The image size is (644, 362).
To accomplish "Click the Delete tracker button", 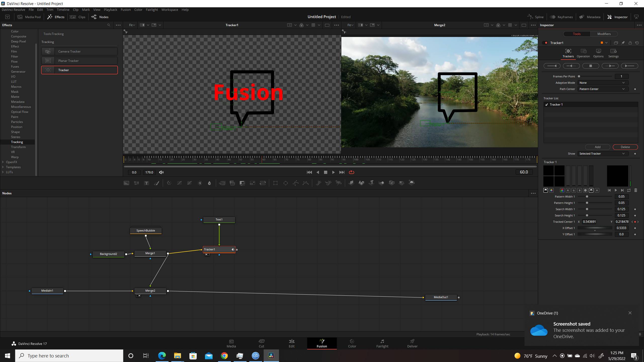I will (625, 147).
